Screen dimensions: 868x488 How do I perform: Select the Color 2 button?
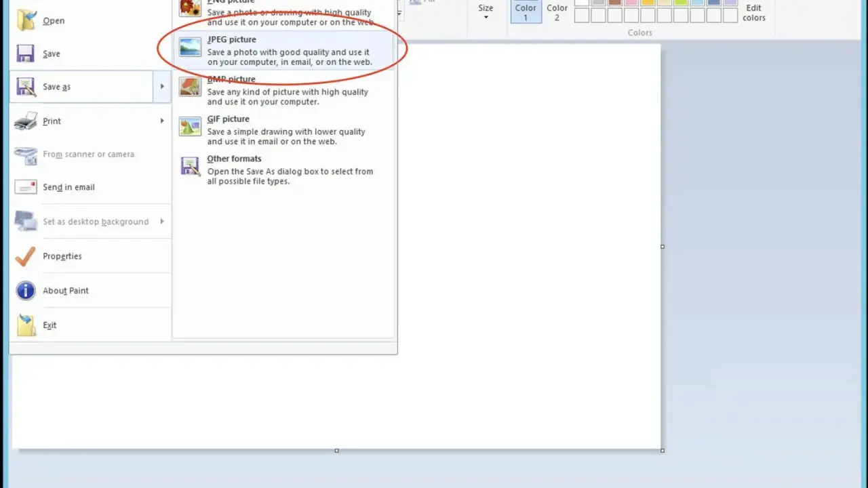(557, 12)
